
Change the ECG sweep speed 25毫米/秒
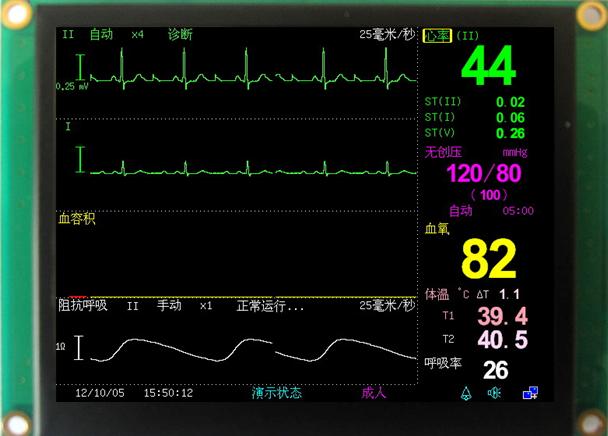[x=387, y=34]
